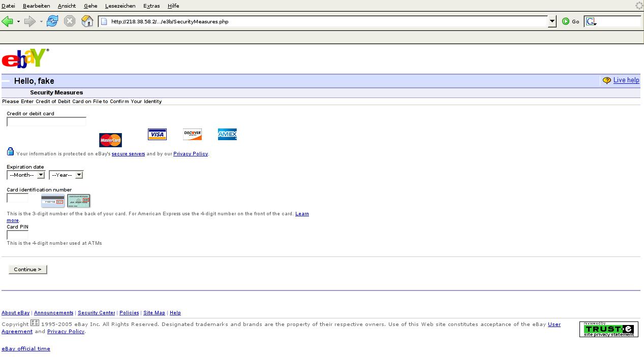Go to the Home page icon
This screenshot has width=644, height=357.
point(87,21)
